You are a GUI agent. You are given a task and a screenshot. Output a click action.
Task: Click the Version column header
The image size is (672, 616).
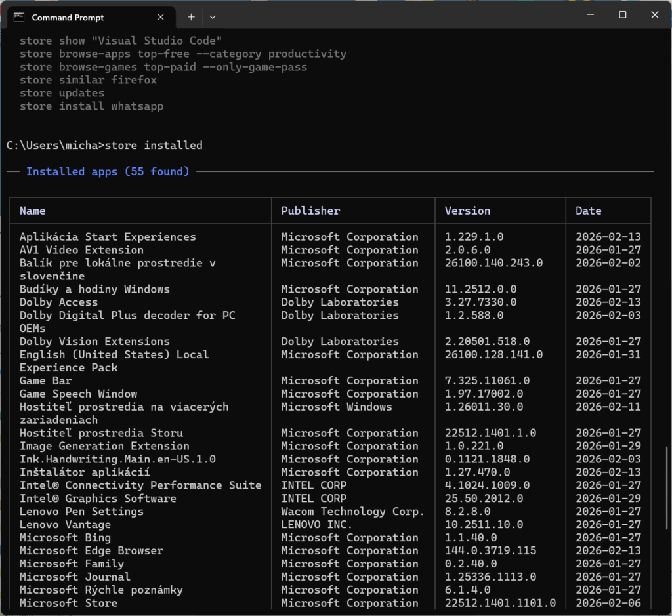[x=467, y=210]
